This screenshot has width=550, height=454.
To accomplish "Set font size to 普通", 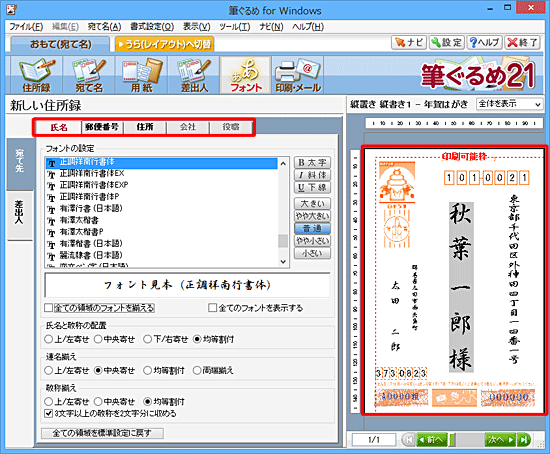I will (x=312, y=228).
